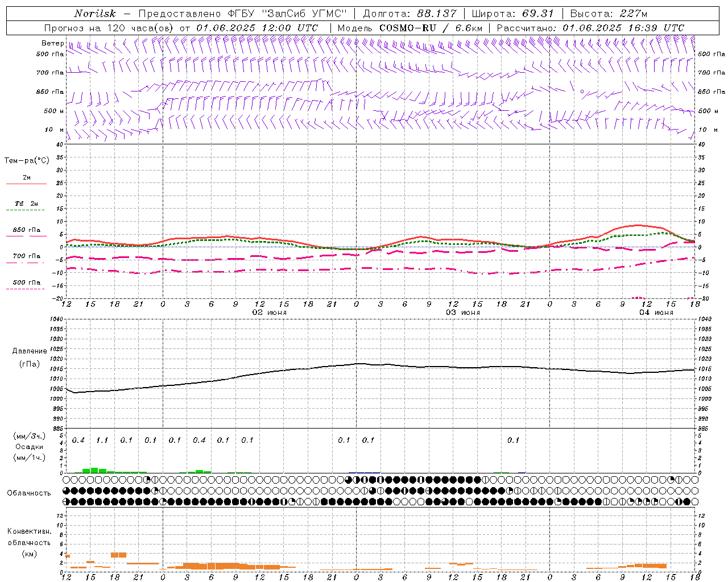Click the Norilsk station title
728x582 pixels.
tap(95, 14)
